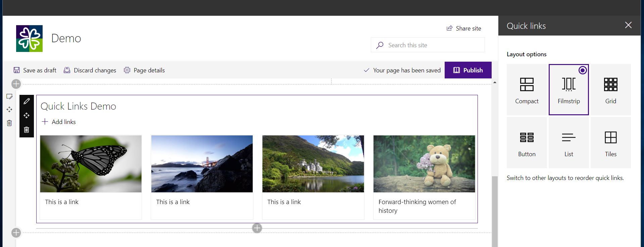Click 'Your page has been saved' status
The height and width of the screenshot is (247, 644).
click(x=402, y=70)
